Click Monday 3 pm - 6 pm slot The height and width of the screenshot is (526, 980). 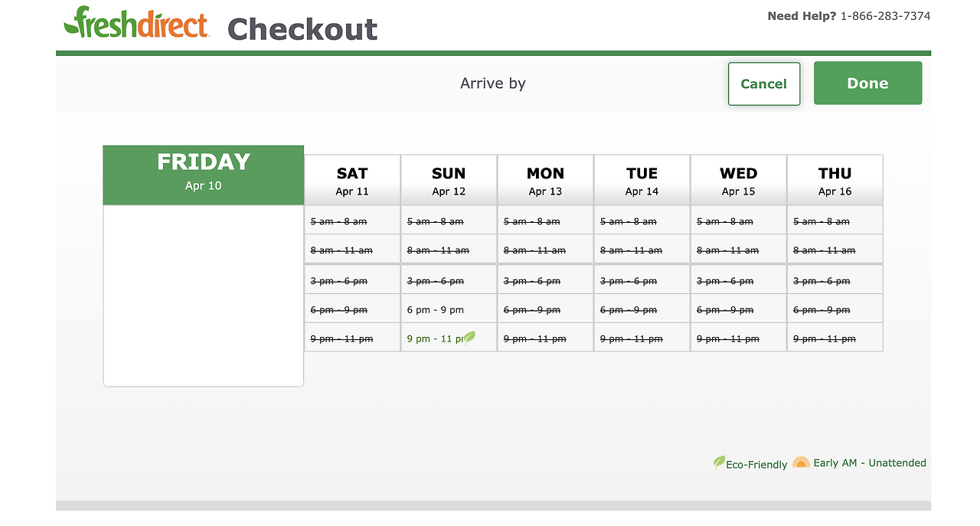531,281
